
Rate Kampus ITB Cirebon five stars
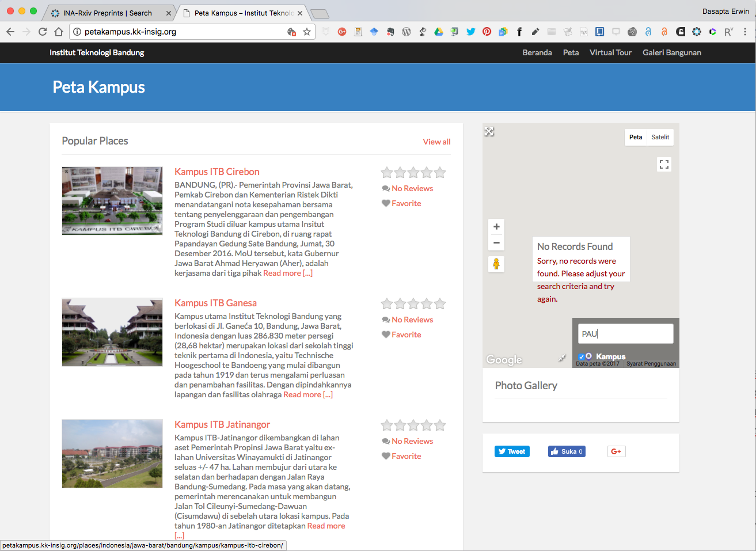440,172
